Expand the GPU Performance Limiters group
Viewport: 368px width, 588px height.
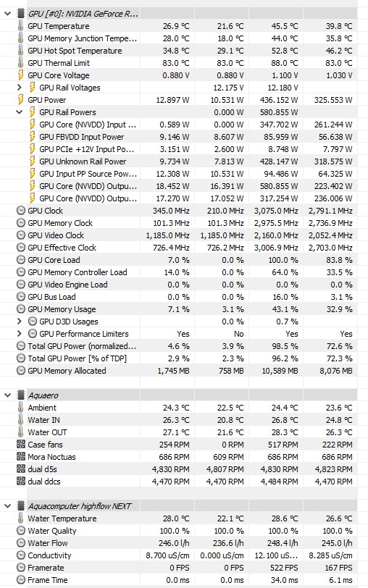pos(20,334)
